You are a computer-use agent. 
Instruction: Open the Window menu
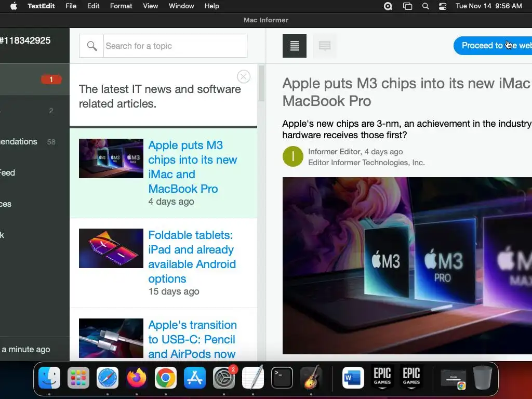(x=181, y=6)
